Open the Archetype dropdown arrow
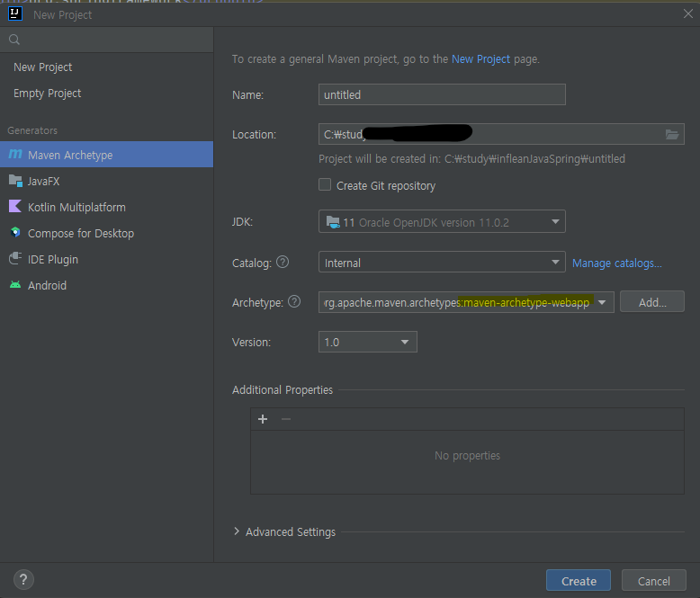Viewport: 700px width, 598px height. tap(602, 302)
